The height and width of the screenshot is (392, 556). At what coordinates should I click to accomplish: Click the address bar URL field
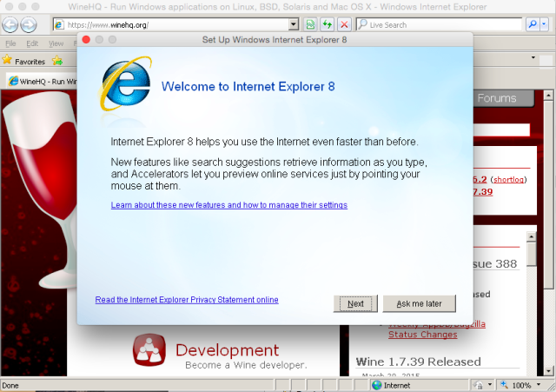[x=177, y=25]
